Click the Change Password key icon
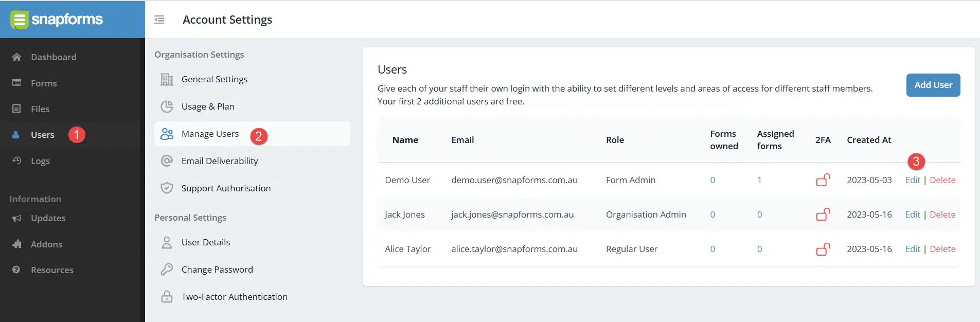The width and height of the screenshot is (980, 322). click(x=167, y=270)
